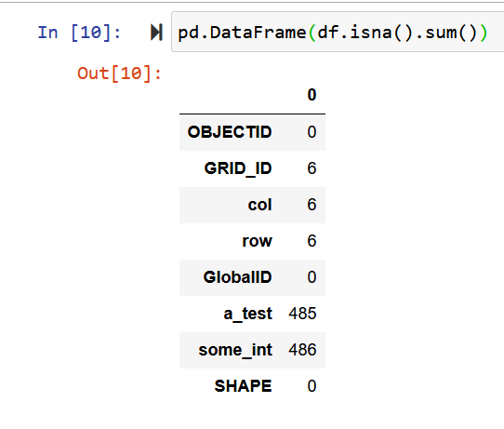This screenshot has width=504, height=429.
Task: Click the SHAPE row label
Action: point(243,386)
